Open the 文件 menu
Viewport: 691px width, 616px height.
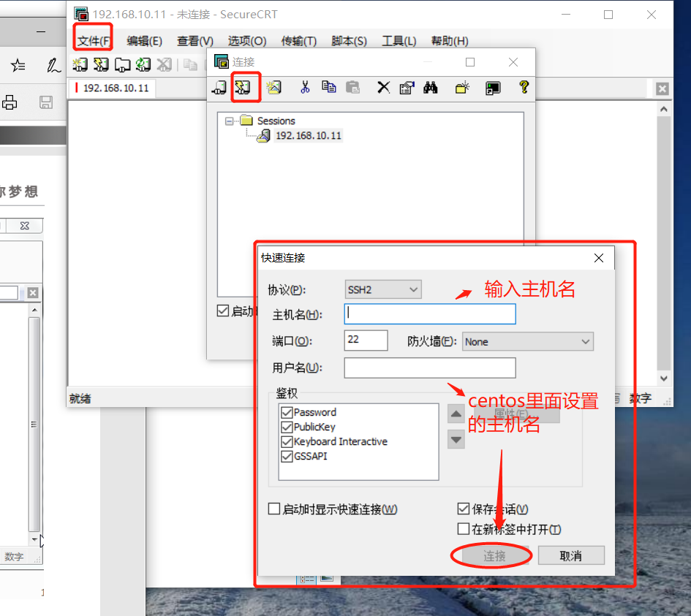coord(92,40)
